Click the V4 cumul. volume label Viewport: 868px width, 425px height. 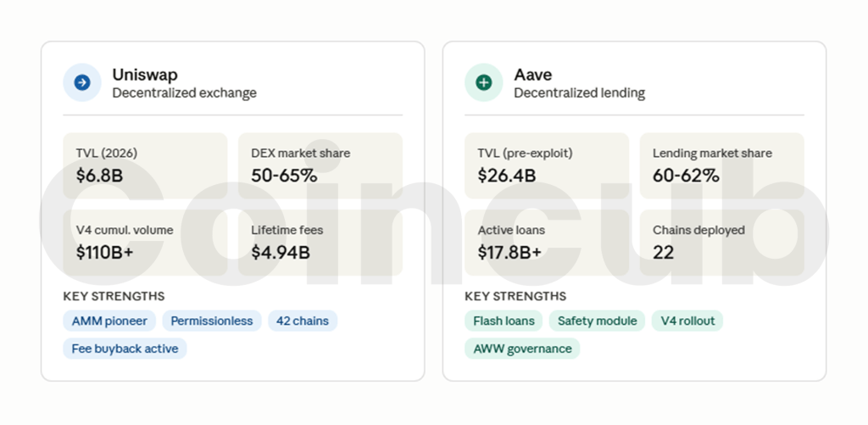(x=125, y=230)
